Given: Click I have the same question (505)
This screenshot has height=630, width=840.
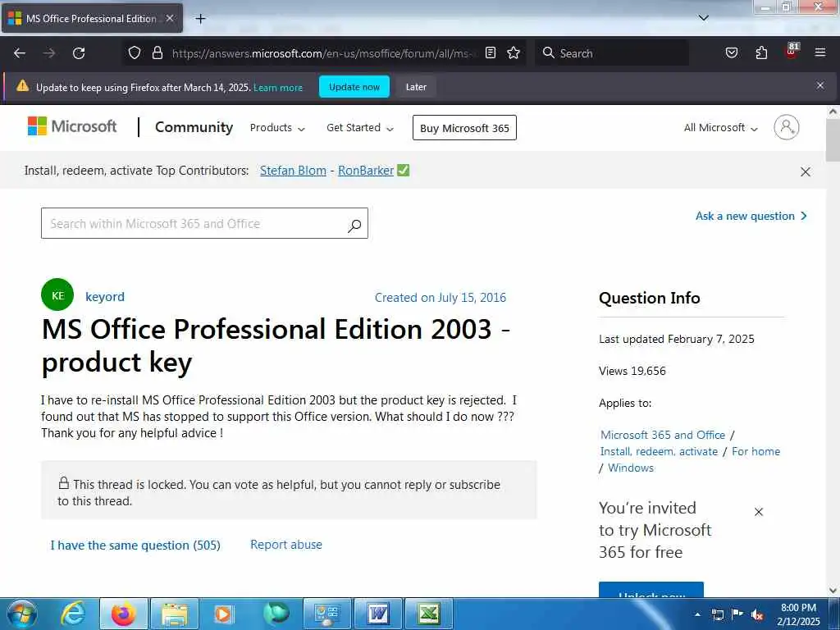Looking at the screenshot, I should 135,545.
